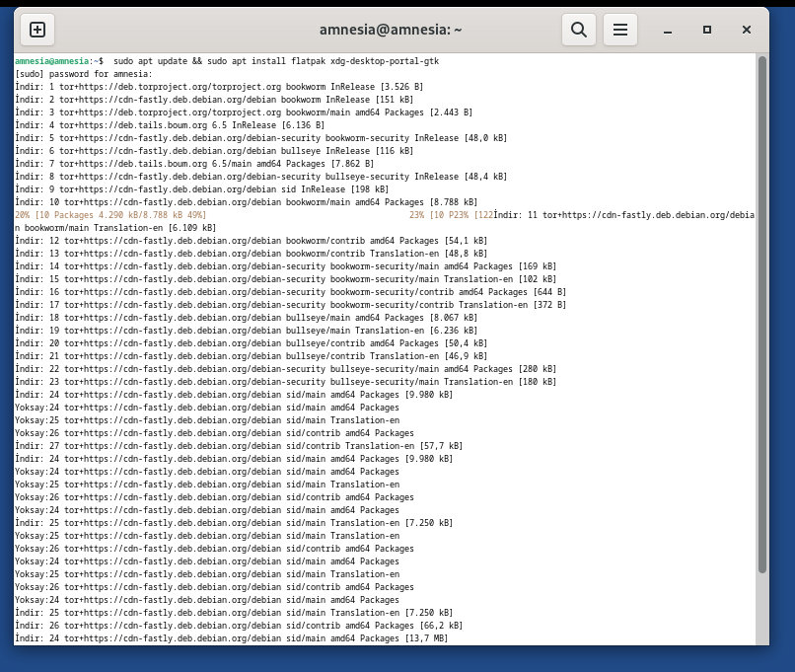Click the İndir: 27 sid/contrib Translation-en line
The height and width of the screenshot is (672, 795).
[x=239, y=446]
